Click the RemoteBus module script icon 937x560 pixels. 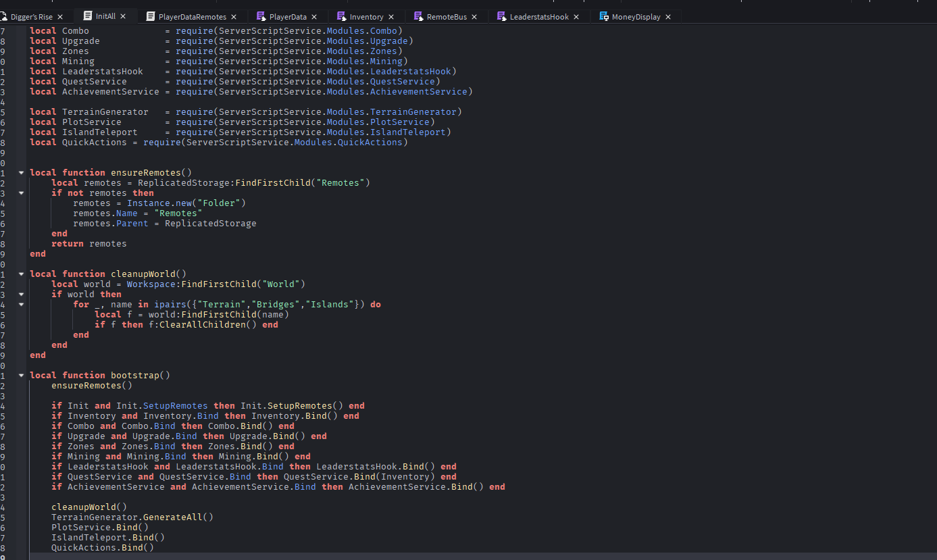click(419, 17)
